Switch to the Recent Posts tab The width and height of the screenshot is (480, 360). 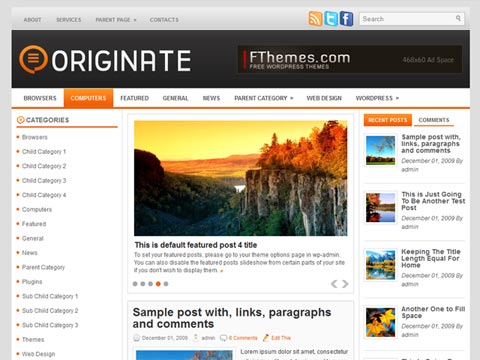(388, 120)
